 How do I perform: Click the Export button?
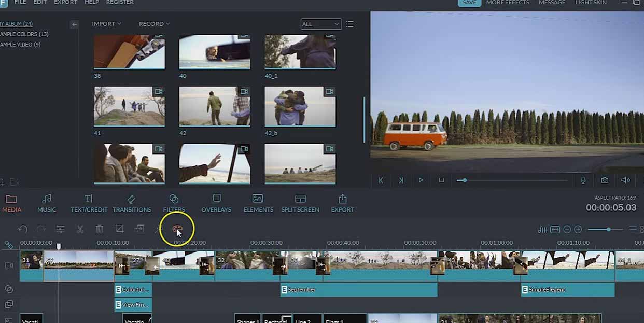pyautogui.click(x=342, y=202)
